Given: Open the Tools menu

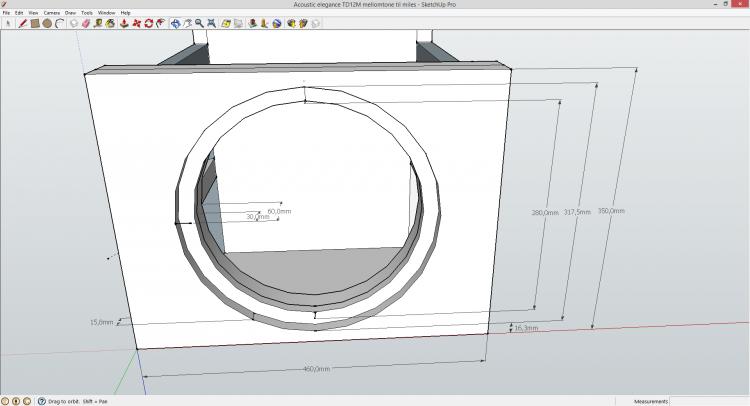Looking at the screenshot, I should (87, 13).
